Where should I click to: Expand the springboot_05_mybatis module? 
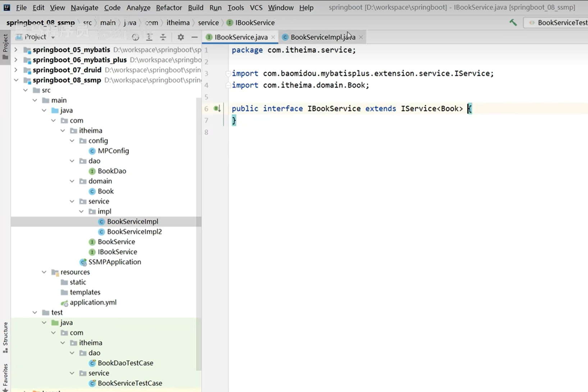point(16,50)
